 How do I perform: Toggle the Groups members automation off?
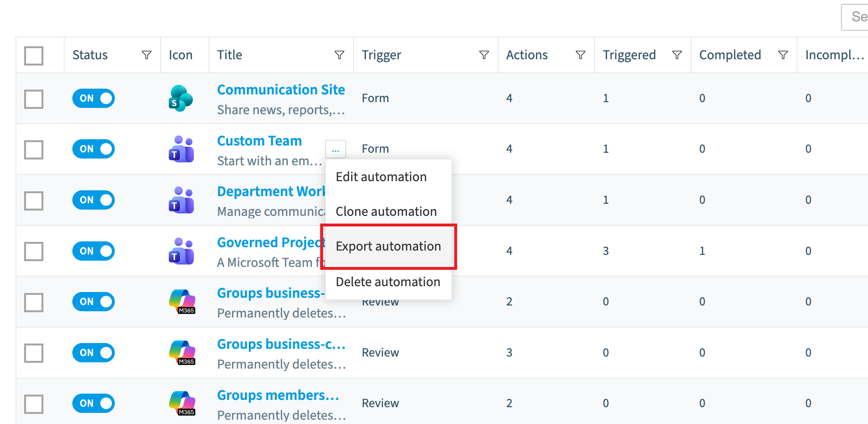94,403
